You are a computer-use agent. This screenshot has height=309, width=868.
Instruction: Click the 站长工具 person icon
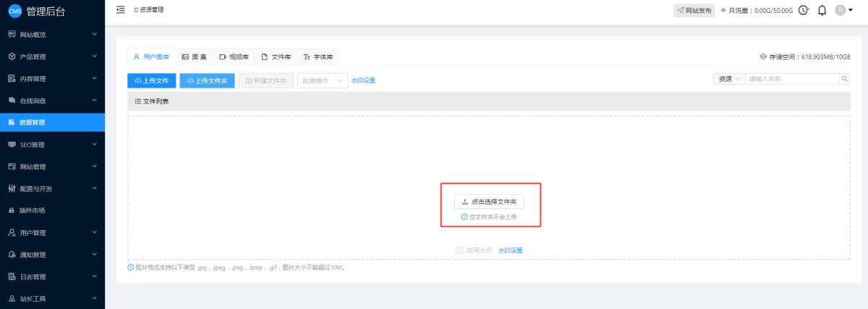click(x=12, y=299)
